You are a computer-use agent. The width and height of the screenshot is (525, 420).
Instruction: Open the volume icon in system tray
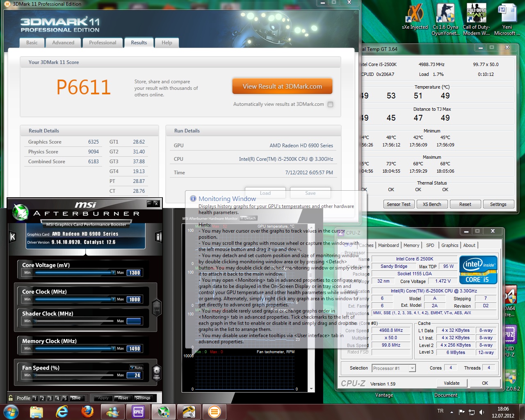(482, 412)
